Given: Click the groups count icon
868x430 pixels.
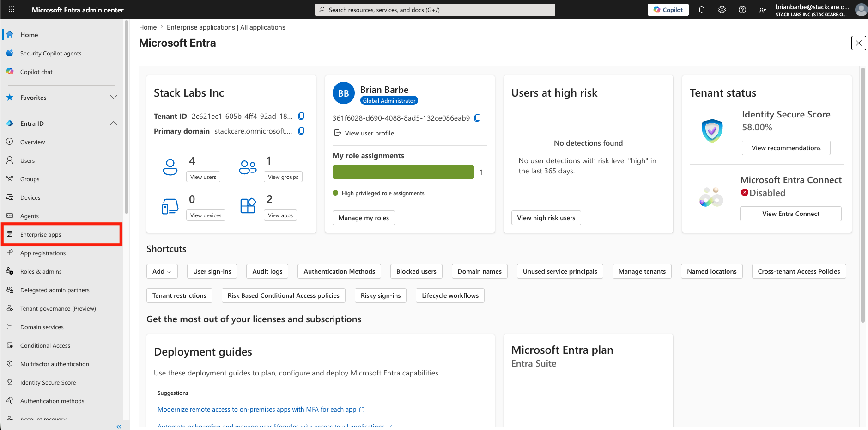Looking at the screenshot, I should click(248, 167).
